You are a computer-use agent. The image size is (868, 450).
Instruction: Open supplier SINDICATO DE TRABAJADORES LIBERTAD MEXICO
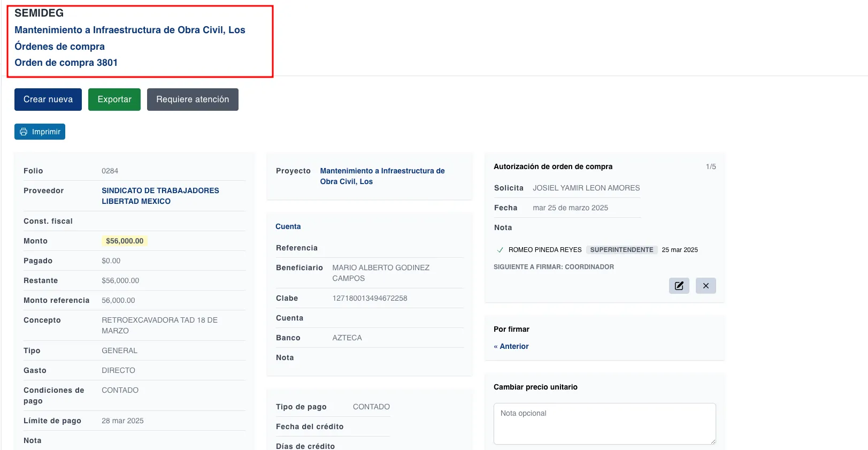click(160, 196)
